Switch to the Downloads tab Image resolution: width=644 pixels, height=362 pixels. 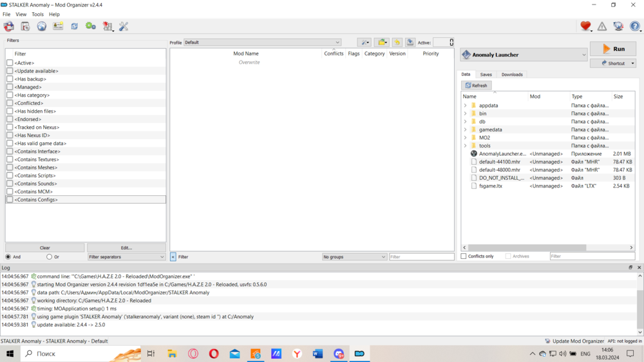click(512, 75)
